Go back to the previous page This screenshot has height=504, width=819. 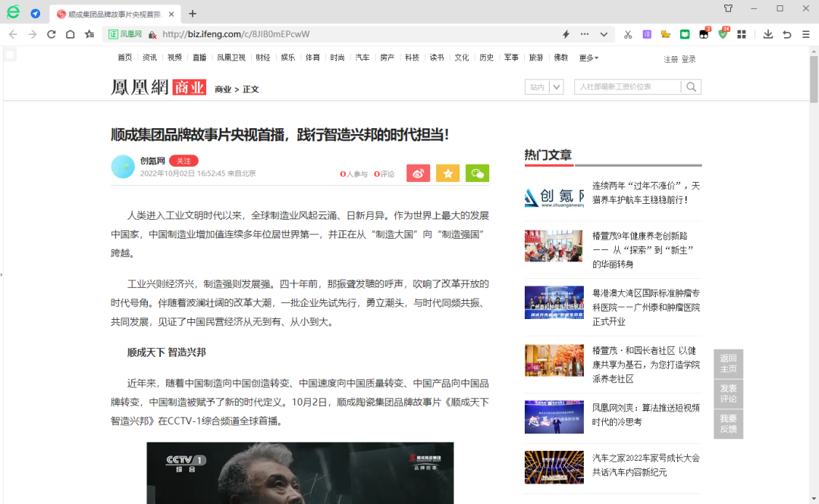tap(13, 34)
